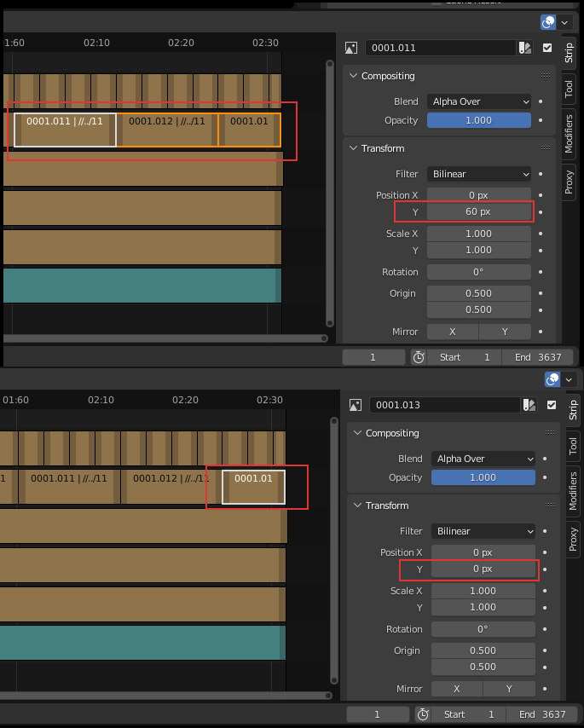Toggle Mirror X in 0001.013 panel

(457, 689)
